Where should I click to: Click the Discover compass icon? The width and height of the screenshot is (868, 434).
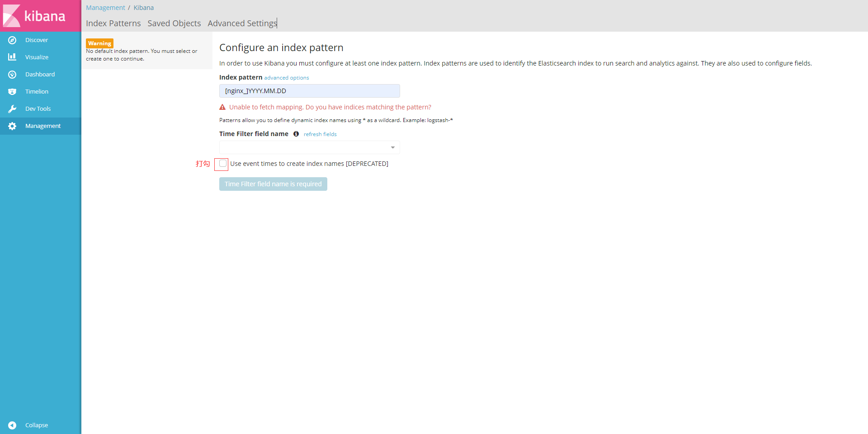click(12, 40)
